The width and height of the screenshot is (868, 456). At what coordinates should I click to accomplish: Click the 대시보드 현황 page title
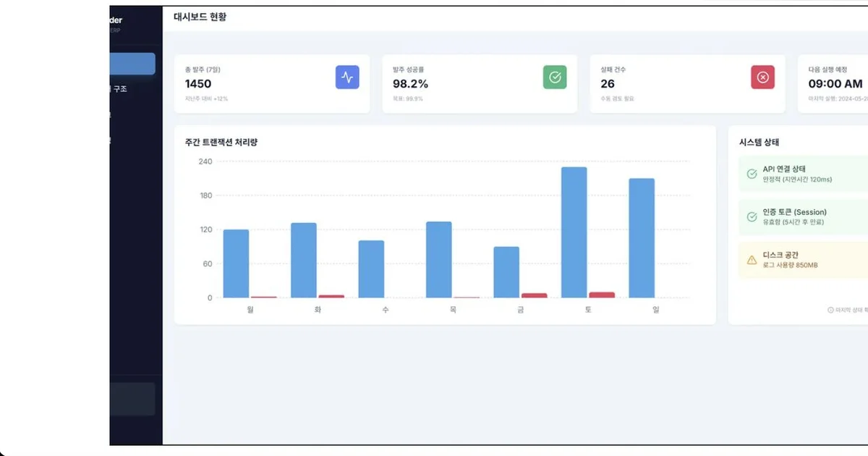(200, 16)
